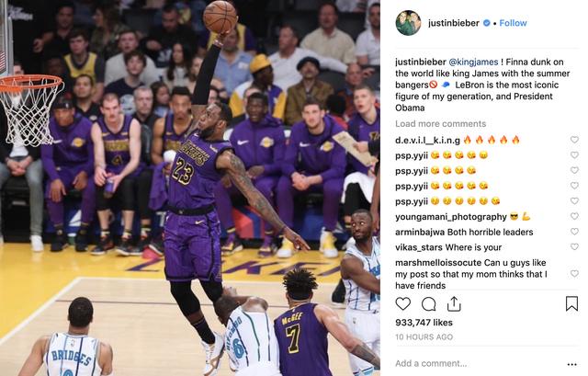
Task: Open the @kingjames mention in the caption
Action: pyautogui.click(x=473, y=62)
